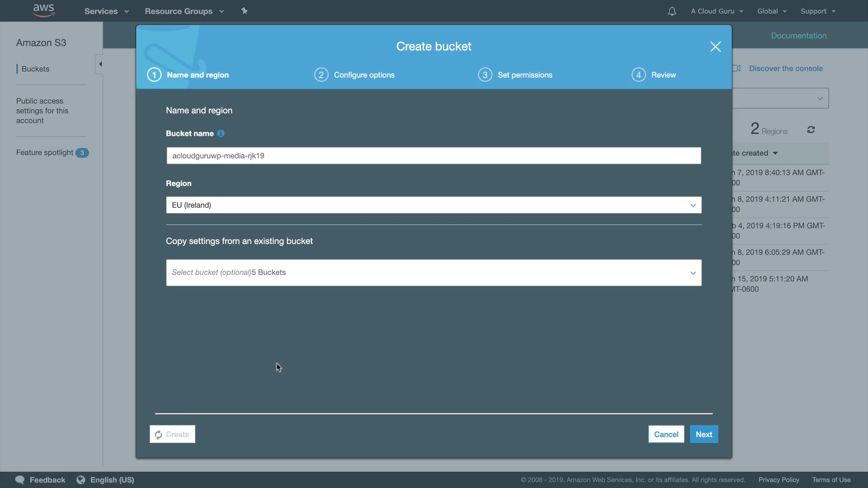Open the Region dropdown showing EU (Ireland)
This screenshot has height=488, width=868.
tap(433, 205)
